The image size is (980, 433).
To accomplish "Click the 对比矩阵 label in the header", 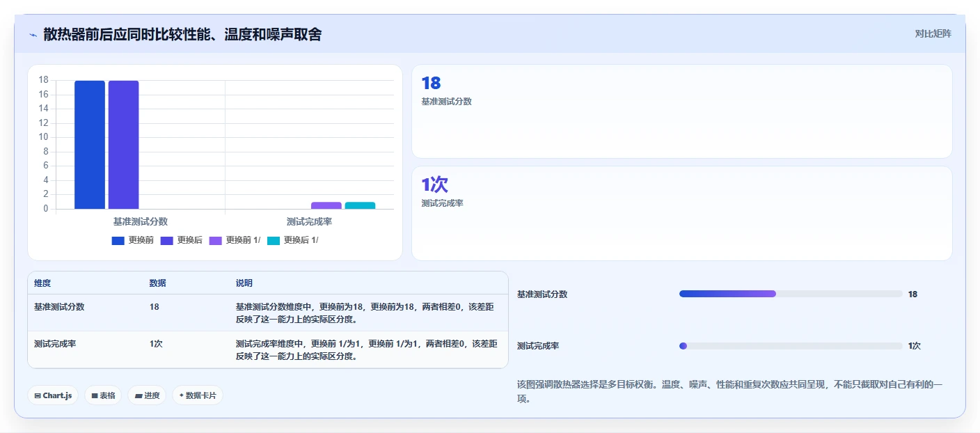I will [933, 33].
